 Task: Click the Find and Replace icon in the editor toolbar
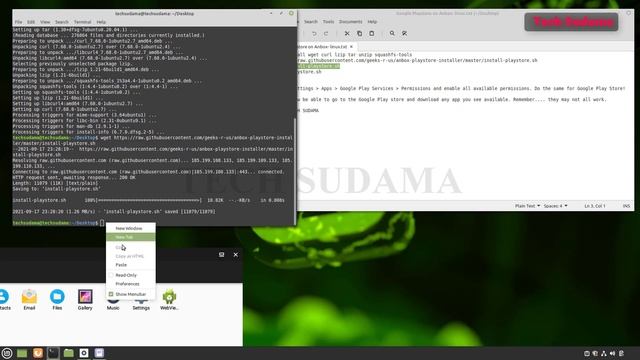click(x=404, y=33)
